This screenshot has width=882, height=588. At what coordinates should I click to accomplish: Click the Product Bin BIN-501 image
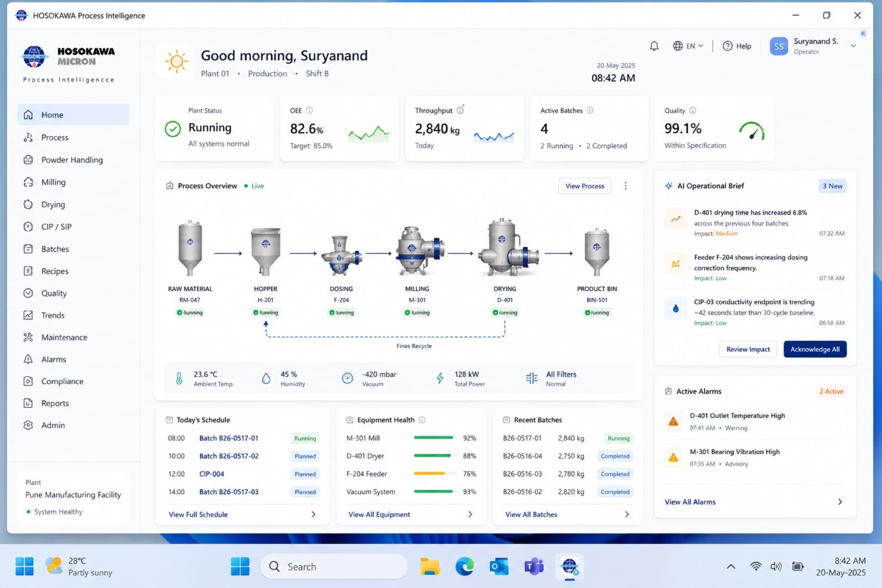point(596,251)
